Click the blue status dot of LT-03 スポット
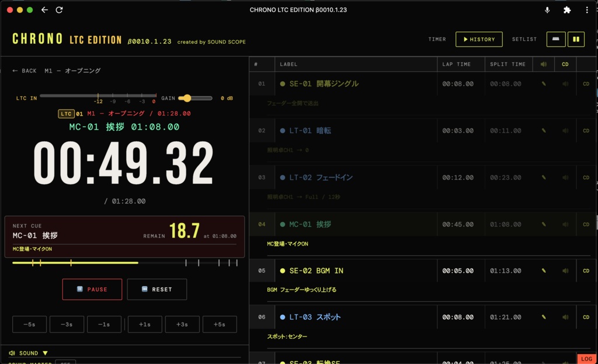598x364 pixels. (x=283, y=317)
